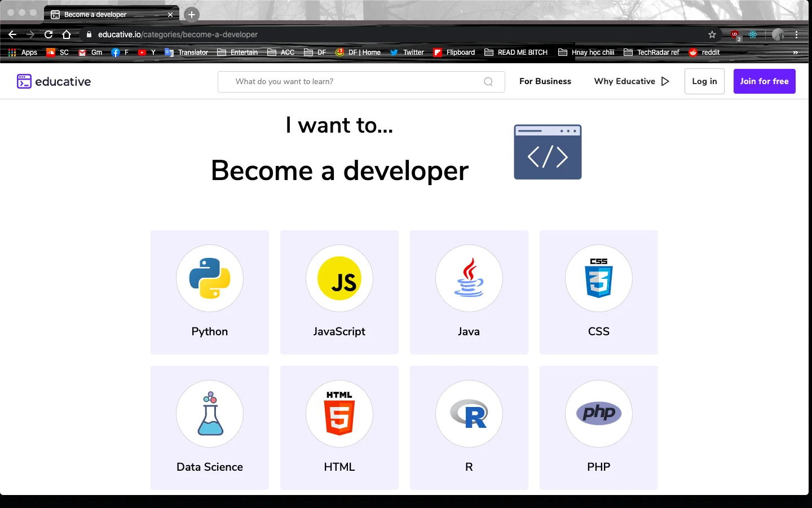812x508 pixels.
Task: Open the Gm Gmail bookmark
Action: (x=90, y=52)
